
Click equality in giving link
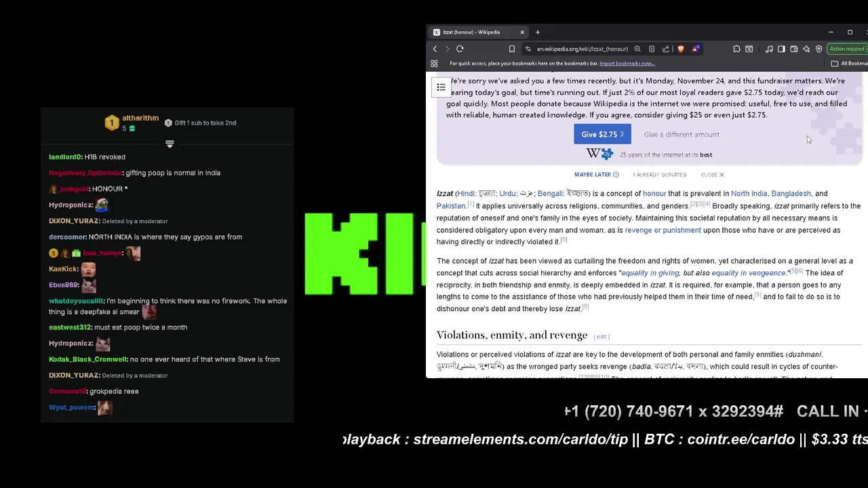click(650, 273)
